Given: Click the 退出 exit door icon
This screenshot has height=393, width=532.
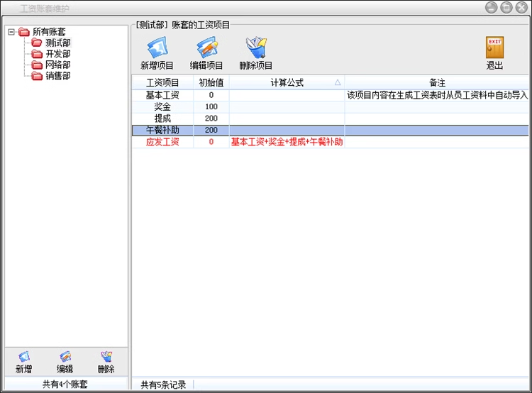Looking at the screenshot, I should [494, 47].
